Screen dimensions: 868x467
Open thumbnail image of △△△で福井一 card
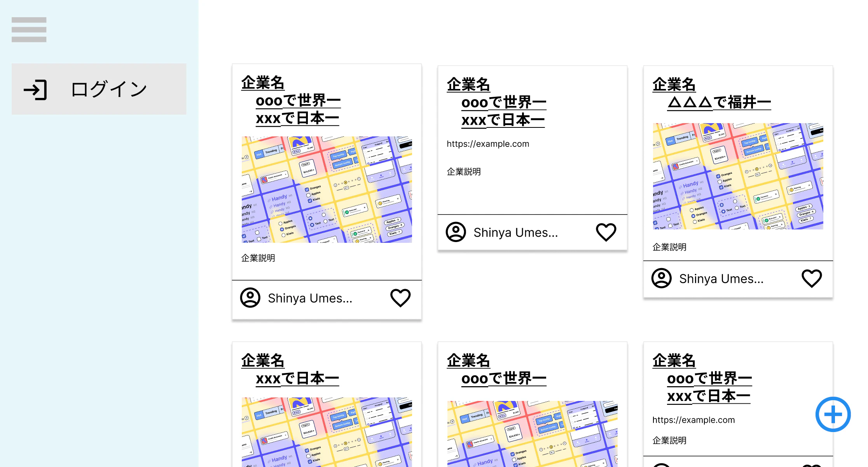(738, 176)
